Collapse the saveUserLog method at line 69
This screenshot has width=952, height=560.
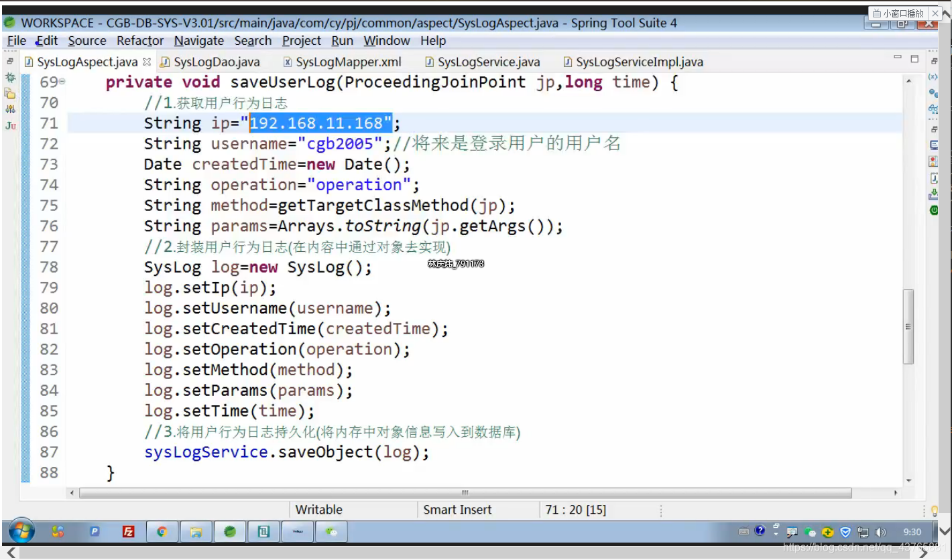[x=62, y=82]
